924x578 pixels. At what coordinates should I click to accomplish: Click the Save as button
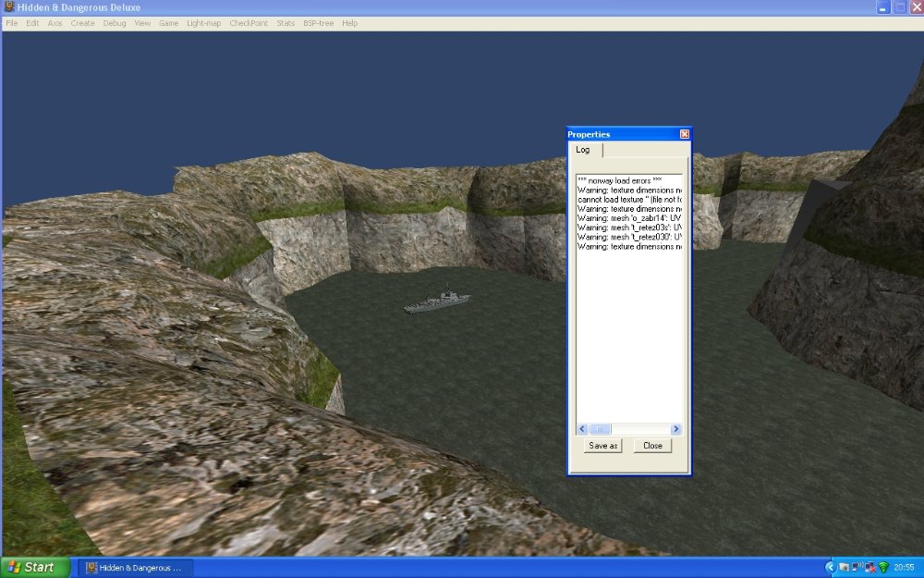point(602,446)
